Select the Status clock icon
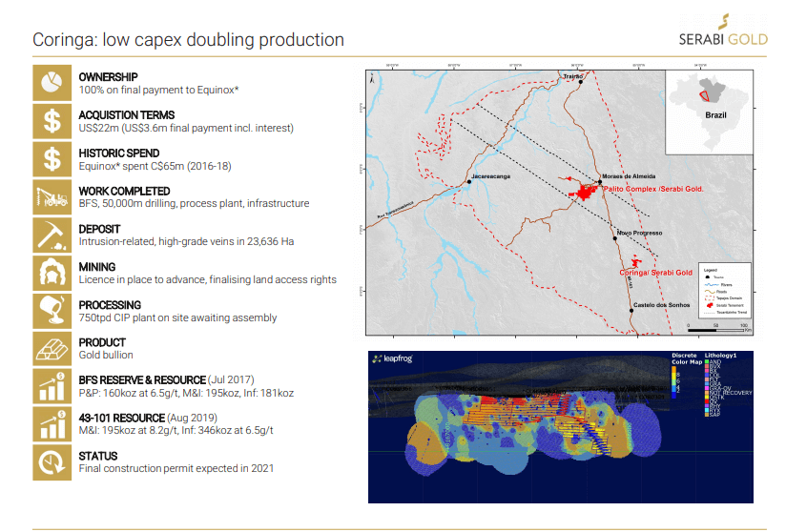This screenshot has height=532, width=786. (52, 462)
